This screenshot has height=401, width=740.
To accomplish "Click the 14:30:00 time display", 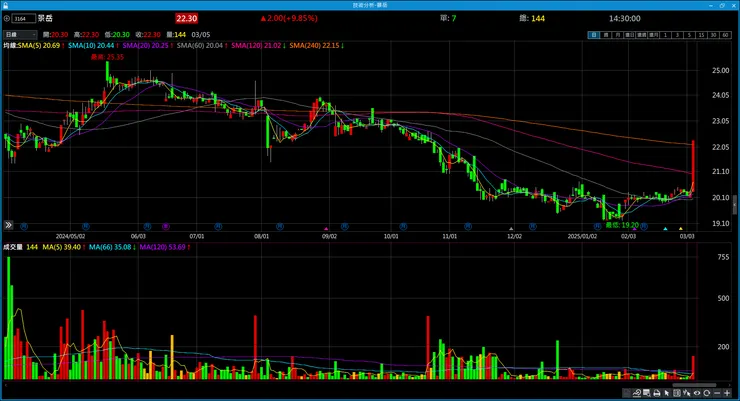I will [624, 18].
